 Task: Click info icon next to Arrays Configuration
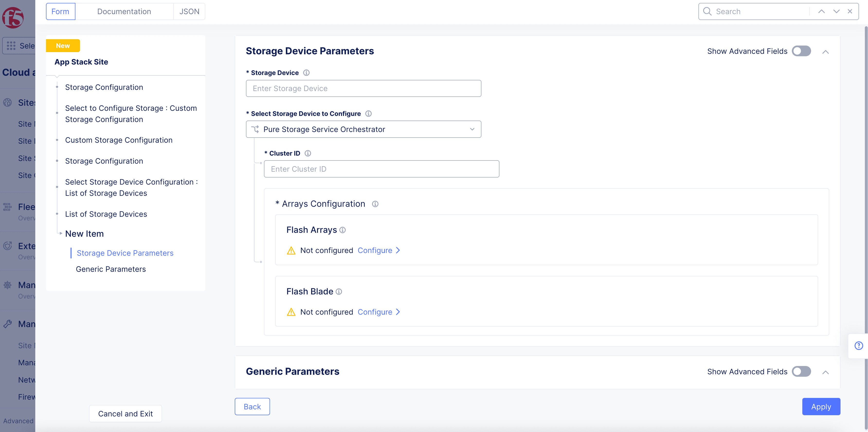point(375,204)
